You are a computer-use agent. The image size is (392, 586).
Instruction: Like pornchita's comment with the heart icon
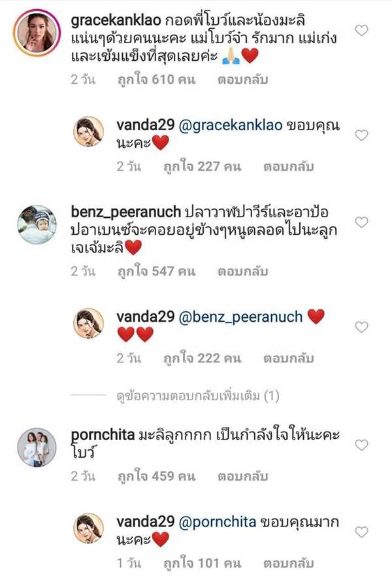(x=361, y=445)
